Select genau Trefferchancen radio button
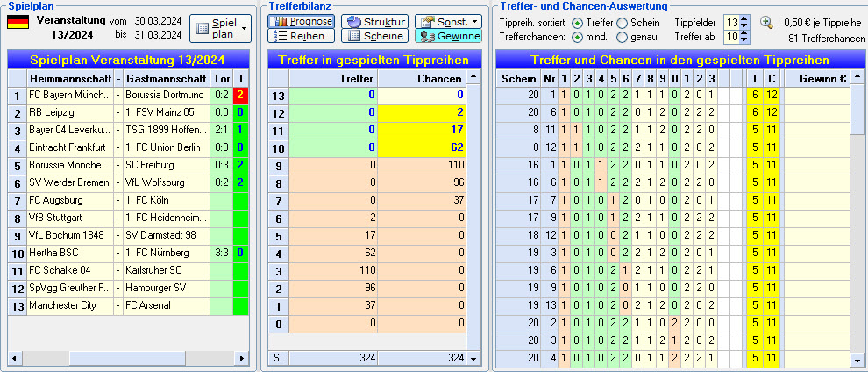The width and height of the screenshot is (868, 372). 623,38
